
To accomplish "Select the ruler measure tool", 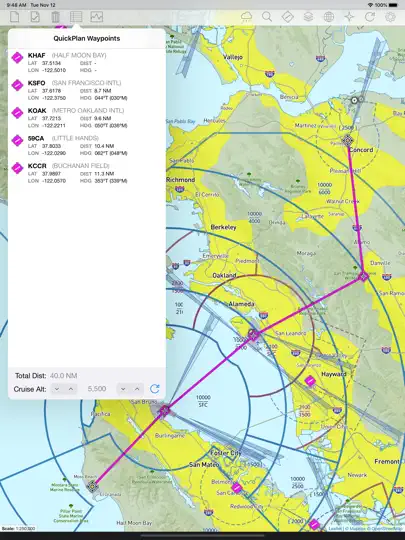I will [288, 17].
